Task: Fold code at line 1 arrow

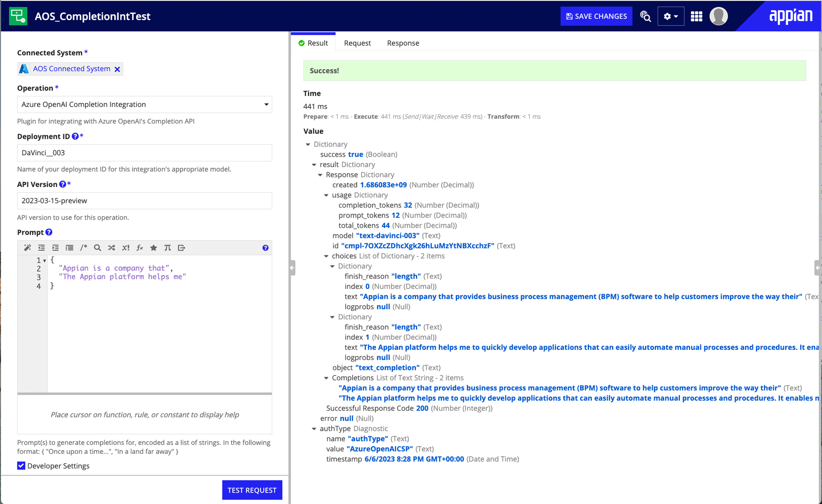Action: 44,261
